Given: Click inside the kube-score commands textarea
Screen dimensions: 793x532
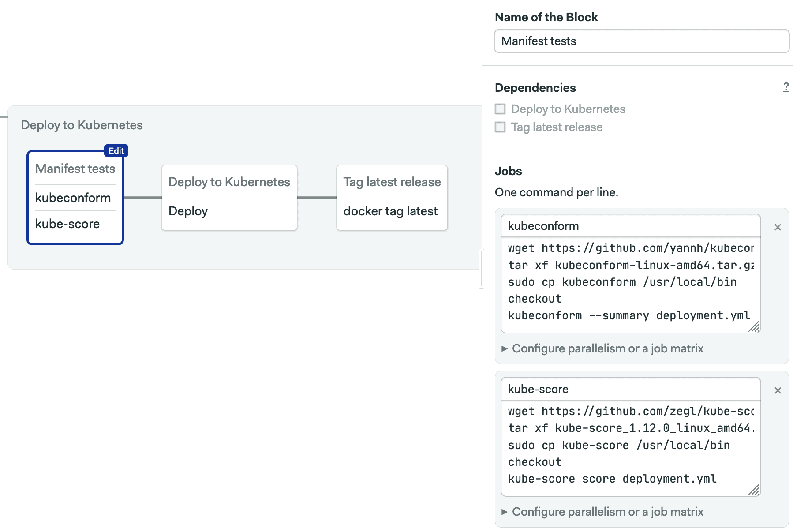Looking at the screenshot, I should pyautogui.click(x=631, y=445).
